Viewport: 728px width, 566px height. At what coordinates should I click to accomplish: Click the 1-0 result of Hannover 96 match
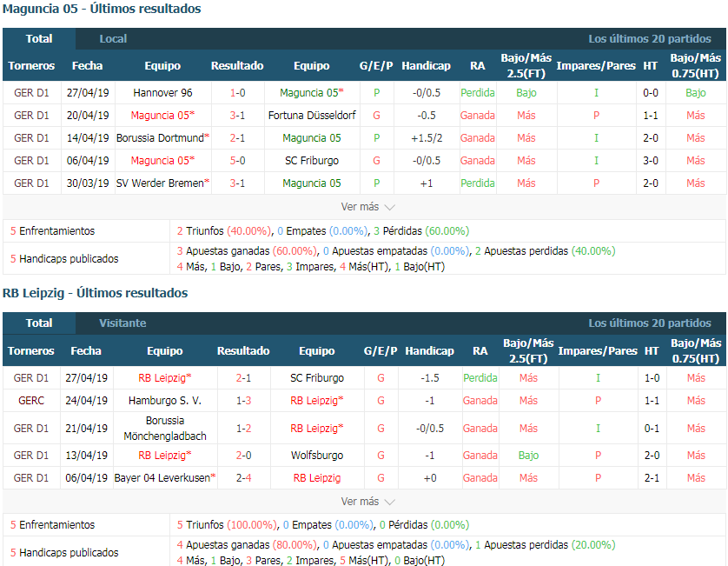point(238,93)
